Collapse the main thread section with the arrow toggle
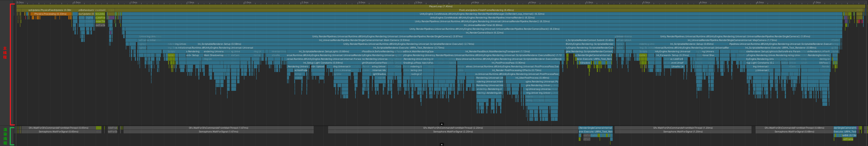This screenshot has width=868, height=146. tap(441, 124)
